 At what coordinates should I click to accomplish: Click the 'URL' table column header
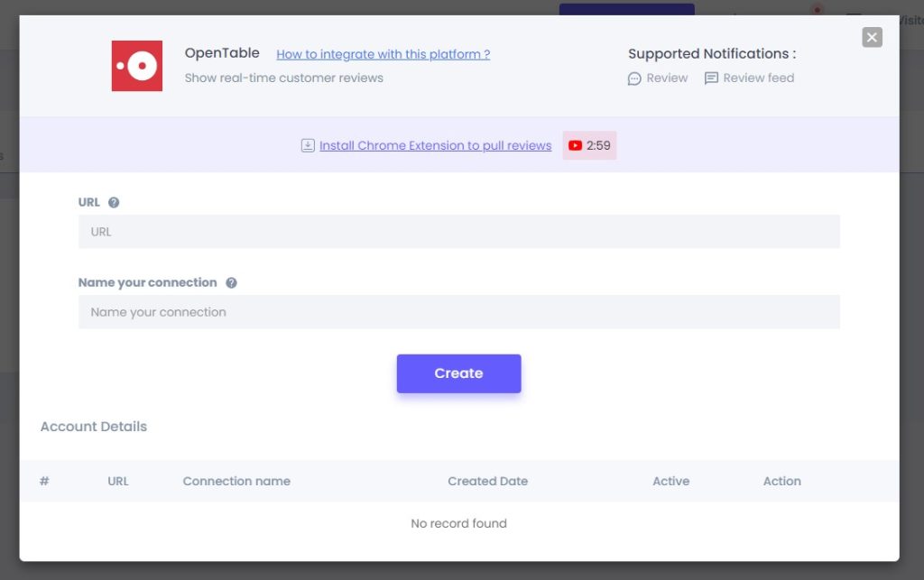pyautogui.click(x=118, y=481)
